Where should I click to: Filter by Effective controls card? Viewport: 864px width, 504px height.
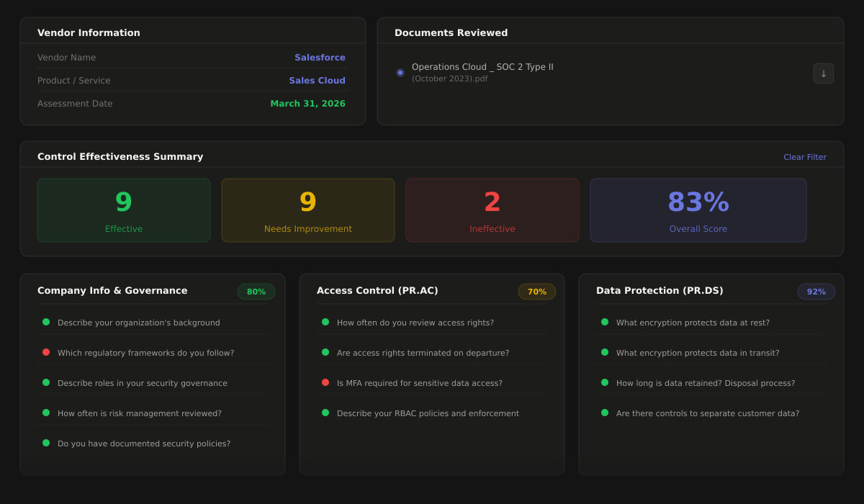tap(124, 210)
